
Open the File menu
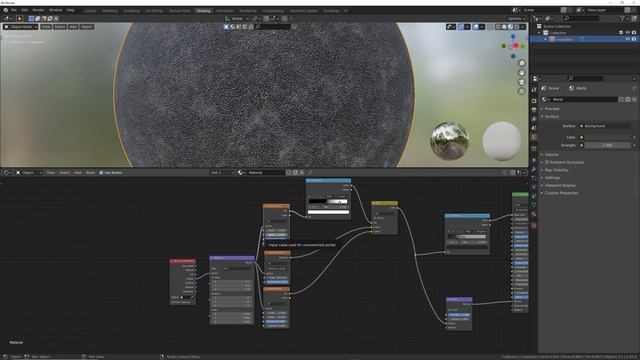click(14, 10)
